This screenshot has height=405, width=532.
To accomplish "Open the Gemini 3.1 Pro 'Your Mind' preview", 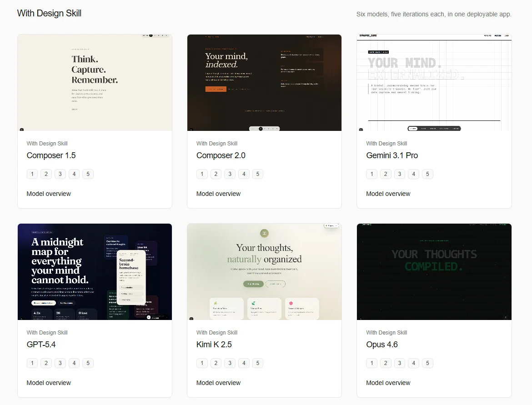I will [x=434, y=83].
